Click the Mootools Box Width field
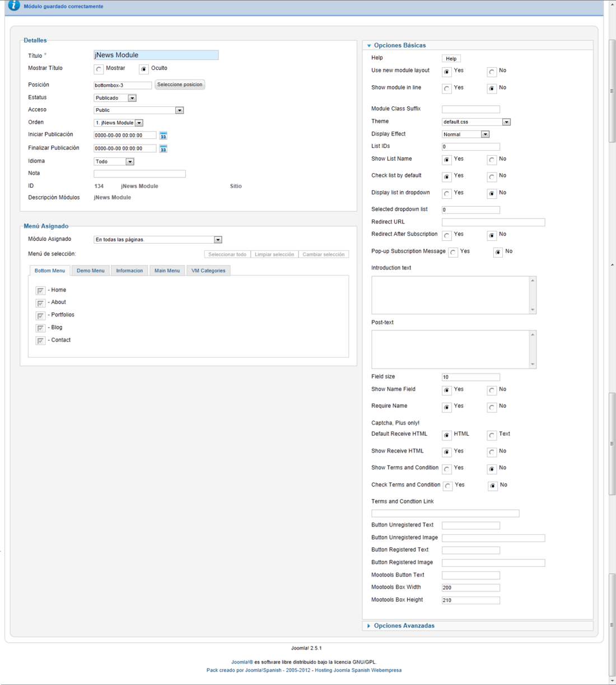616x685 pixels. (x=471, y=588)
